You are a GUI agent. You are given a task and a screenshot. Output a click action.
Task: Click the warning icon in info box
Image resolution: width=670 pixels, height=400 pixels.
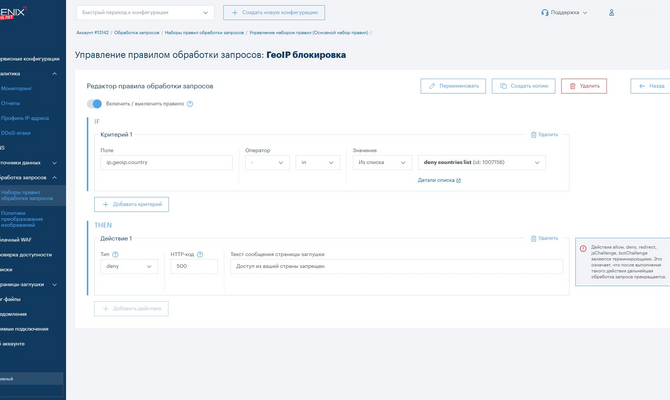click(x=583, y=248)
